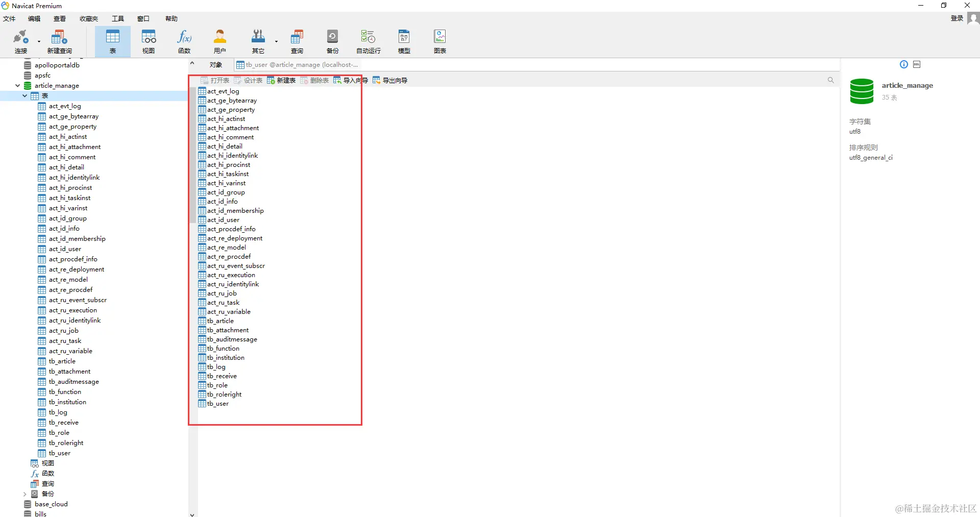Click the search magnifier icon in object list
Viewport: 980px width, 517px height.
coord(830,80)
